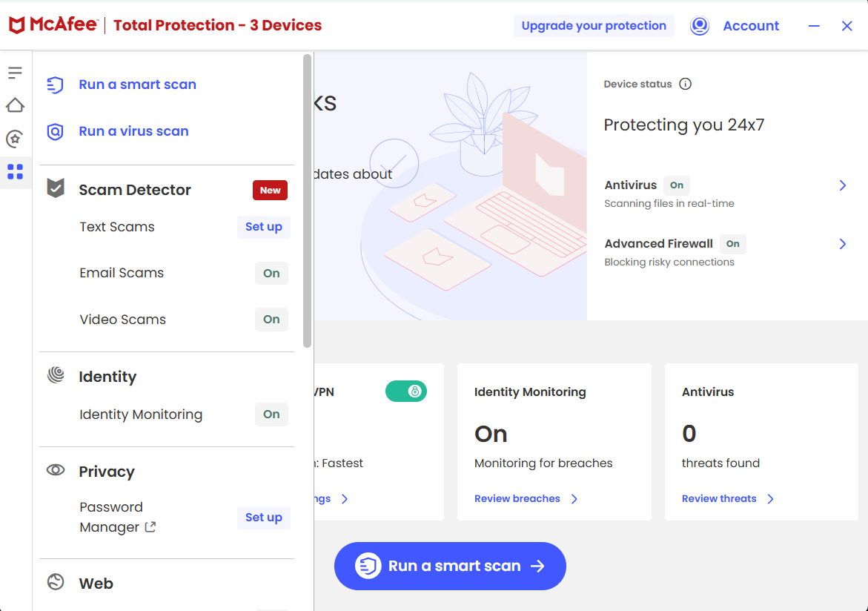Toggle the VPN switch off
Viewport: 868px width, 611px height.
click(405, 392)
